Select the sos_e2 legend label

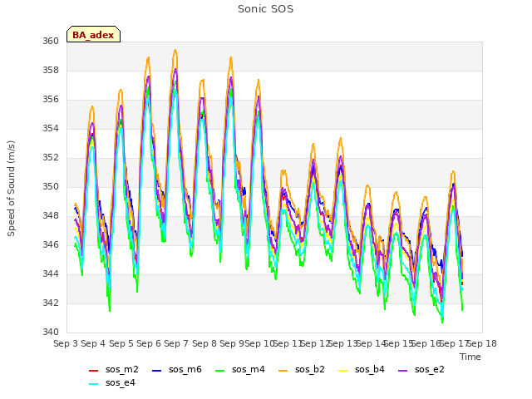tap(430, 369)
